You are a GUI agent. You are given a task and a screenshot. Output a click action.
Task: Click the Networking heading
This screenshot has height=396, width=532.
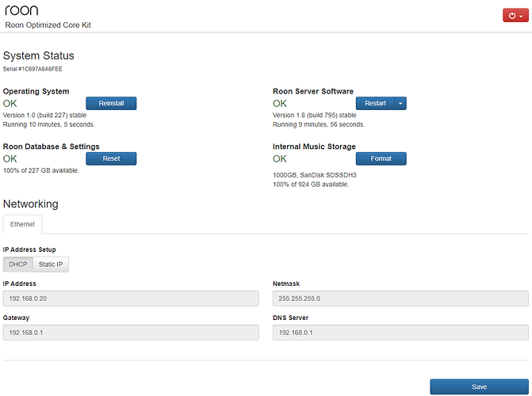(31, 204)
